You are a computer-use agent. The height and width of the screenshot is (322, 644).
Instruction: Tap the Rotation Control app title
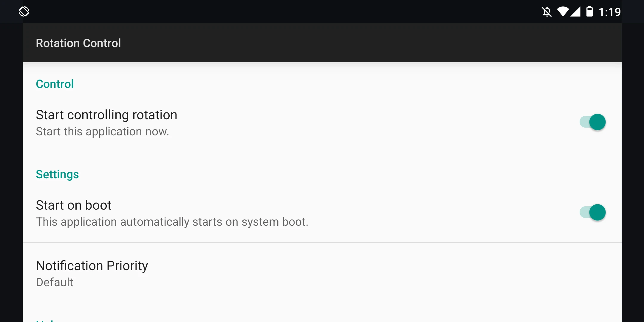(x=78, y=43)
